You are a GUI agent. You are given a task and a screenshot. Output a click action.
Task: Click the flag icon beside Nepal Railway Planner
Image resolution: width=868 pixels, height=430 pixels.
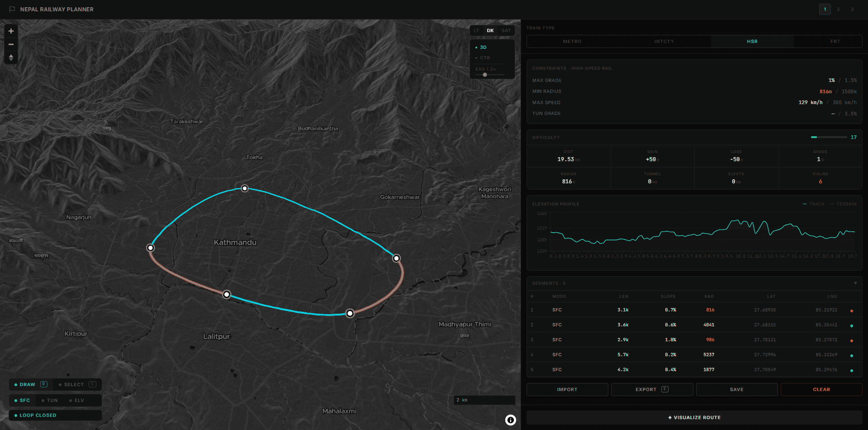(12, 10)
